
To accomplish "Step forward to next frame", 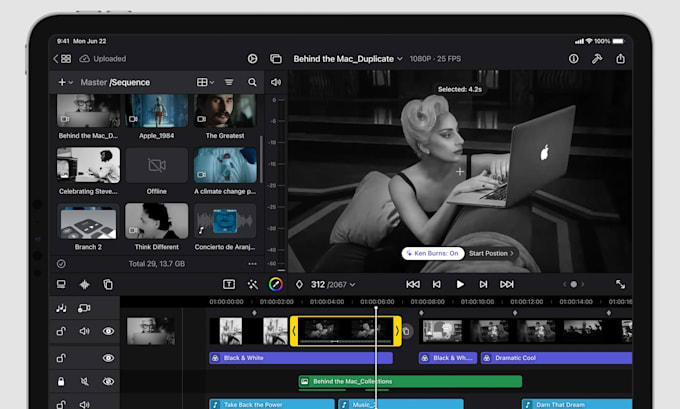I will [484, 285].
